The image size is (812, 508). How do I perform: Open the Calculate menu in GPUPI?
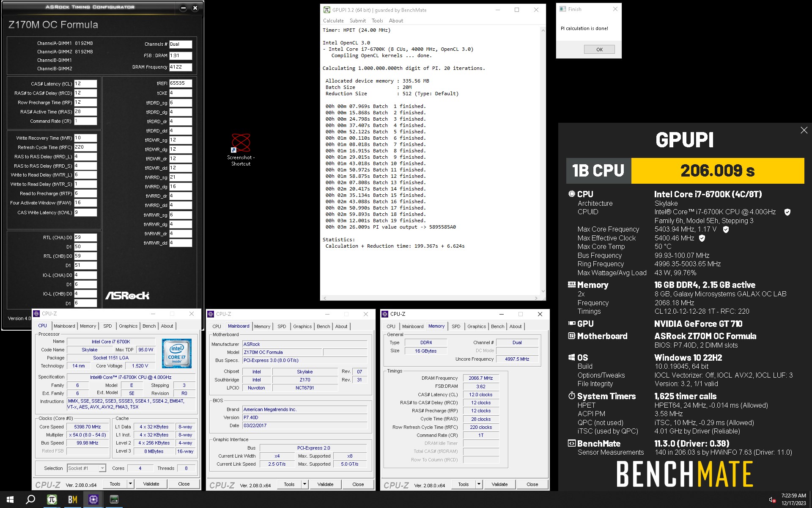(x=333, y=21)
